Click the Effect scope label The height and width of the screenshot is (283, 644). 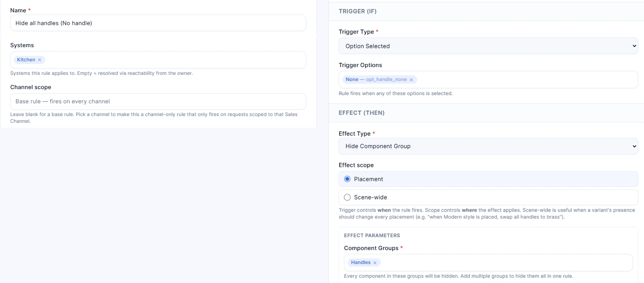(356, 165)
